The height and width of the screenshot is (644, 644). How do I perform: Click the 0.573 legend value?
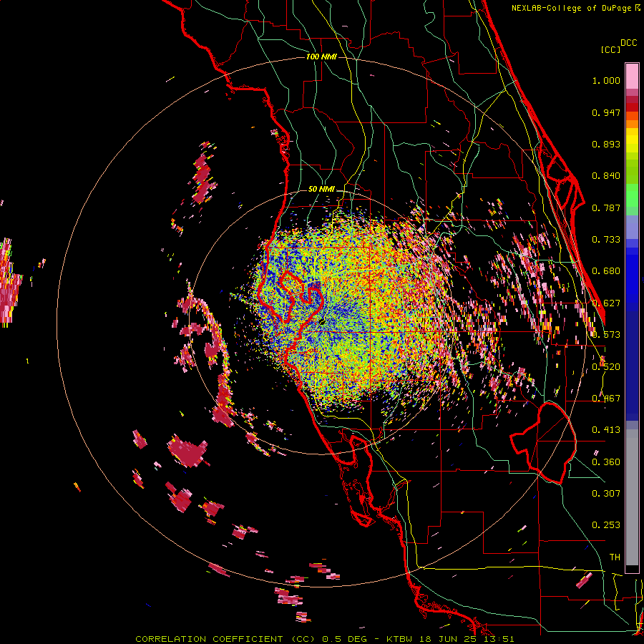pos(606,335)
